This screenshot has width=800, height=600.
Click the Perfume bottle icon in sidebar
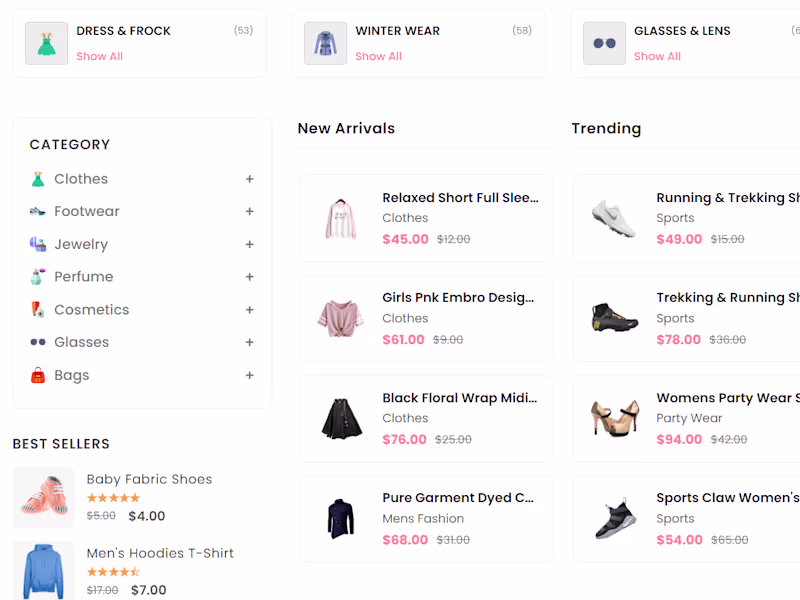click(x=38, y=277)
